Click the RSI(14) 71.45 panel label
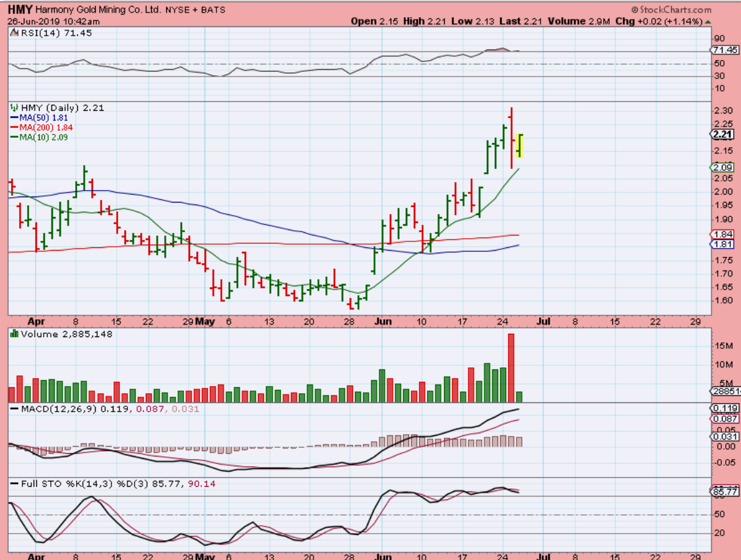 tap(56, 33)
